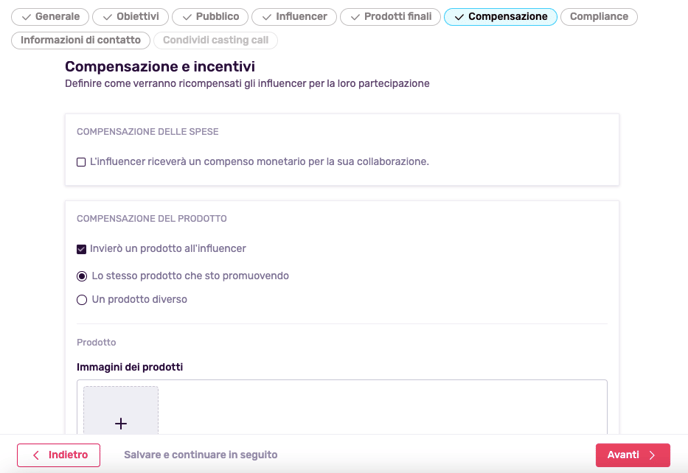Click the checkmark icon on Obiettivi step
The height and width of the screenshot is (473, 688).
pyautogui.click(x=108, y=17)
